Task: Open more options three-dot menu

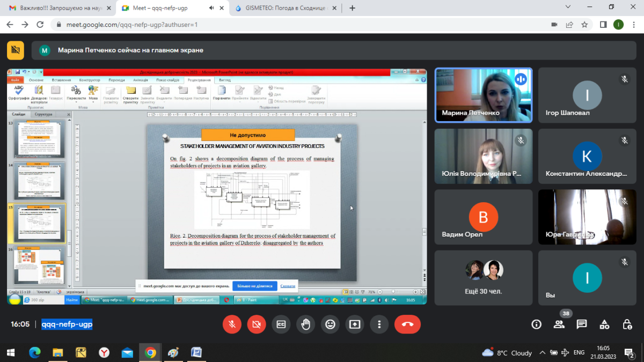Action: tap(379, 324)
